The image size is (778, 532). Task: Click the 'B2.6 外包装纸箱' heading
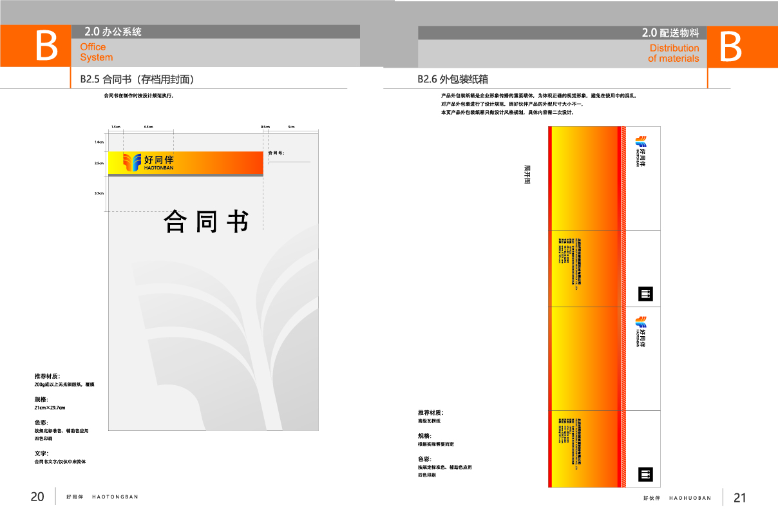453,79
